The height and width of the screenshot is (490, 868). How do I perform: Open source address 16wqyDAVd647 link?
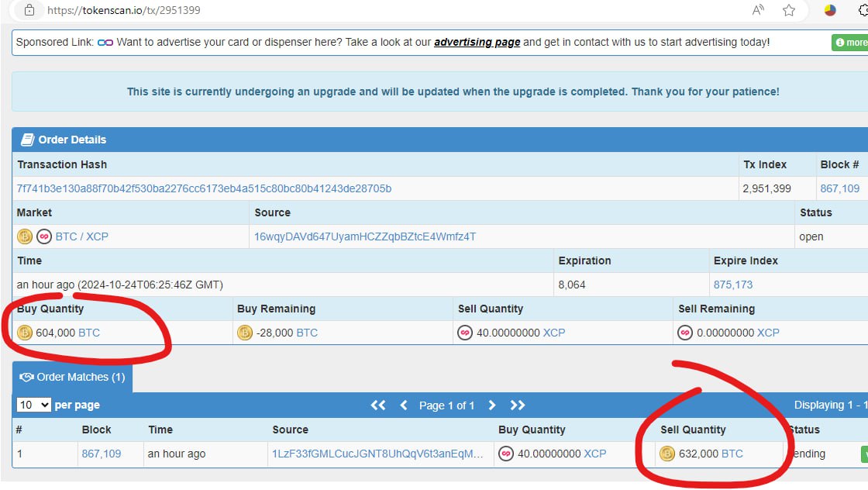pyautogui.click(x=365, y=236)
